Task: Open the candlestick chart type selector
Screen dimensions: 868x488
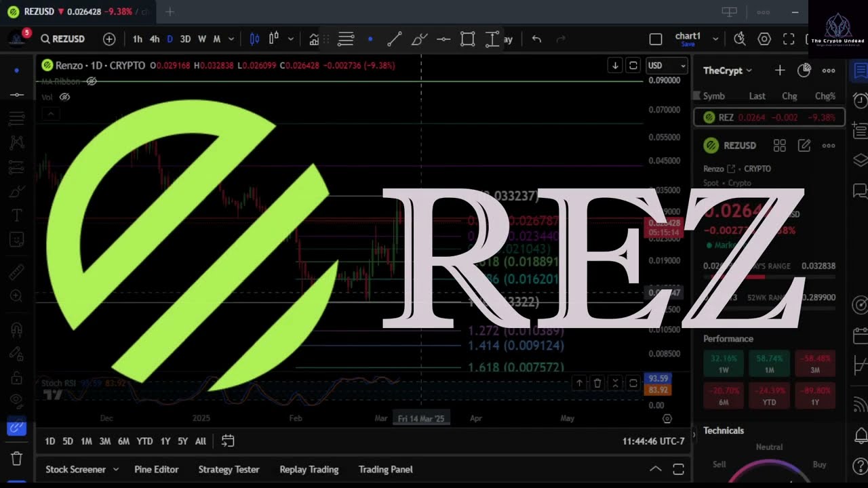Action: pyautogui.click(x=255, y=39)
